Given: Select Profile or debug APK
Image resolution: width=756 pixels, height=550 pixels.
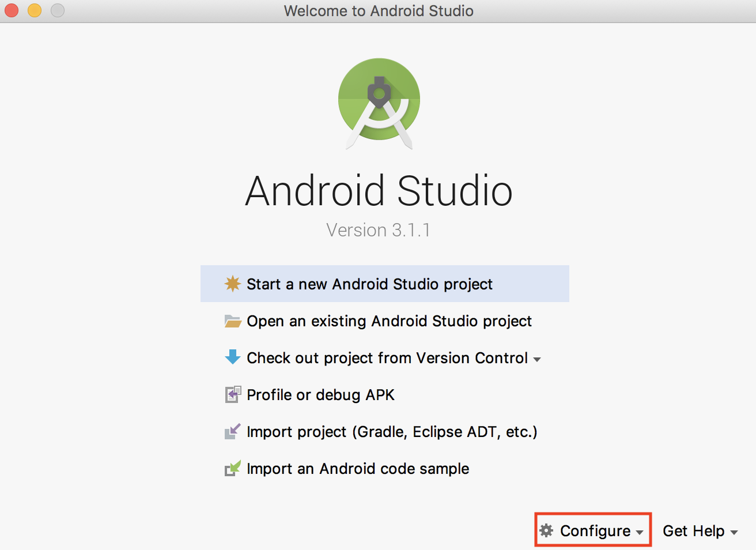Looking at the screenshot, I should tap(385, 394).
